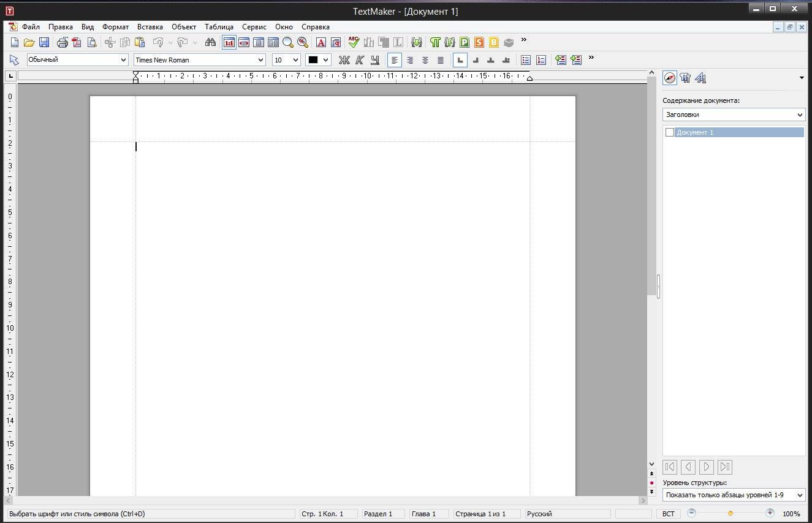
Task: Open the black font color swatch
Action: pos(318,60)
